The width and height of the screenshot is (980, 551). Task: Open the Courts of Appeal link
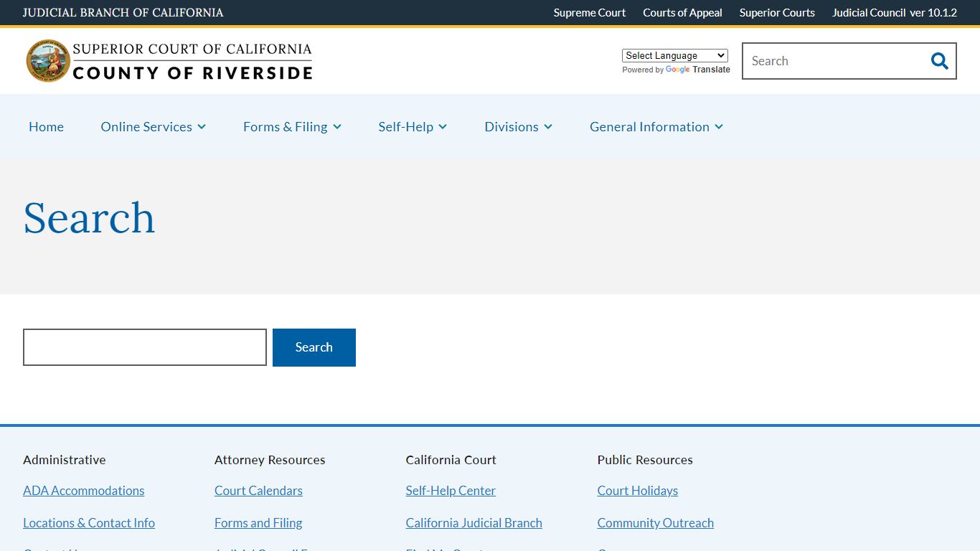click(682, 13)
